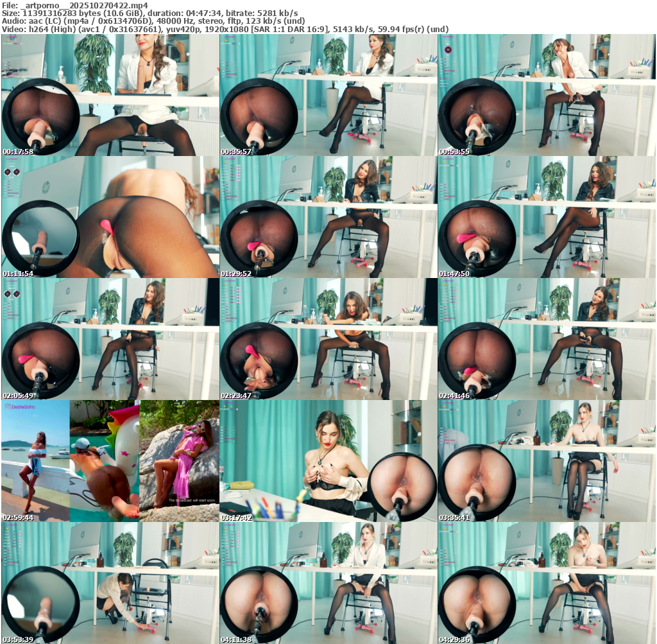Open the frame timestamped 02:59:44

(x=110, y=461)
